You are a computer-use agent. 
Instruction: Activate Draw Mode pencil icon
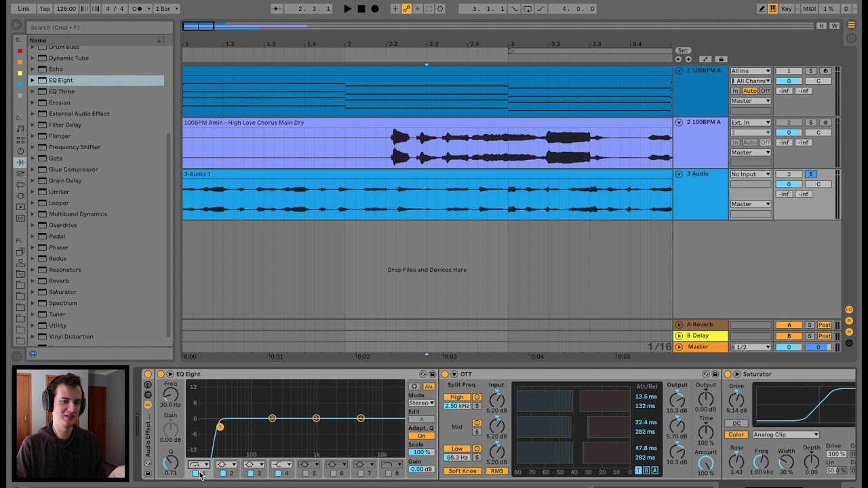point(762,9)
